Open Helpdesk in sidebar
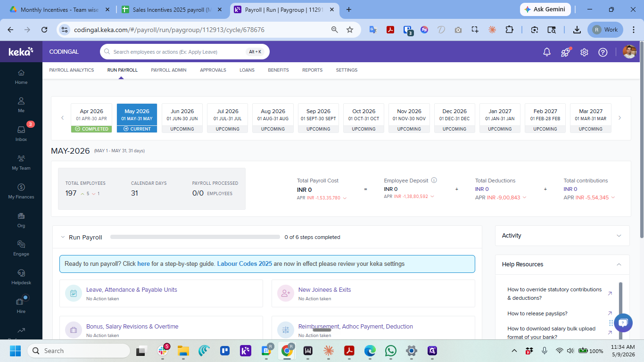Image resolution: width=644 pixels, height=362 pixels. point(21,277)
